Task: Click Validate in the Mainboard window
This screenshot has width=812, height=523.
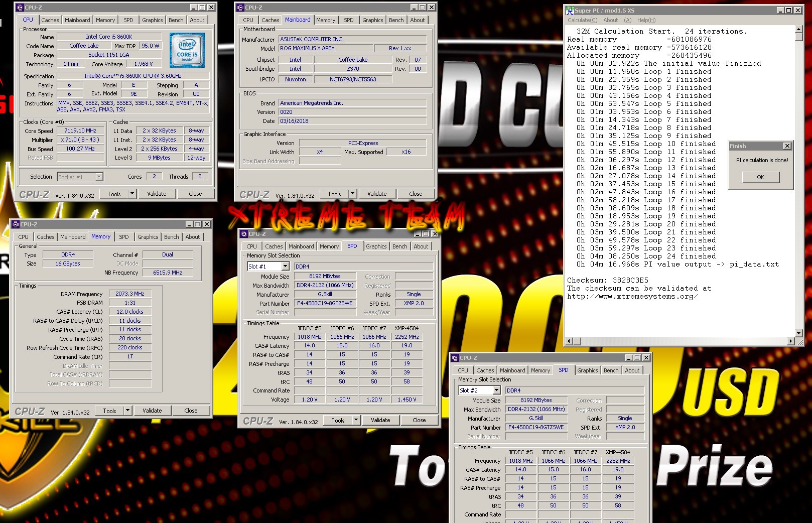Action: pyautogui.click(x=377, y=194)
